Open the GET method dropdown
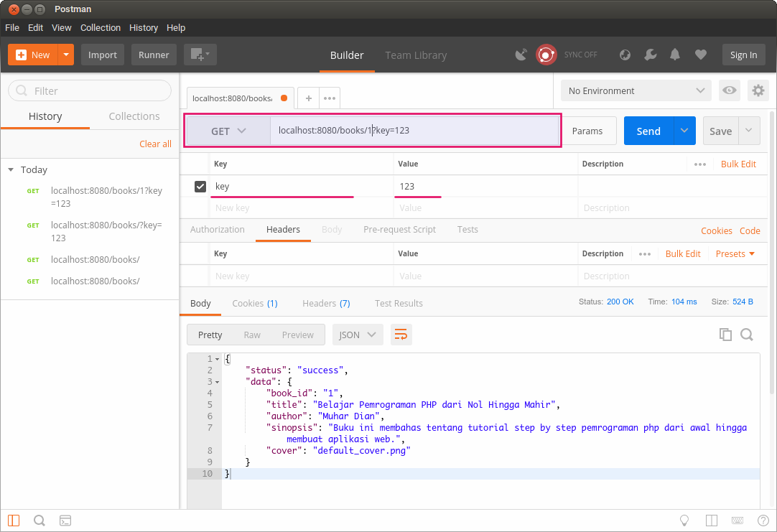Image resolution: width=777 pixels, height=532 pixels. (228, 131)
